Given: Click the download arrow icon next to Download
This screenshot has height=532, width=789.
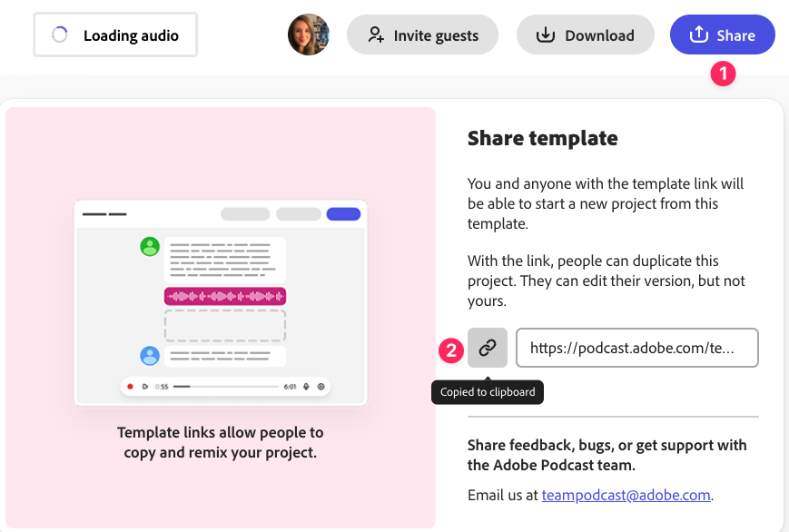Looking at the screenshot, I should (x=545, y=34).
